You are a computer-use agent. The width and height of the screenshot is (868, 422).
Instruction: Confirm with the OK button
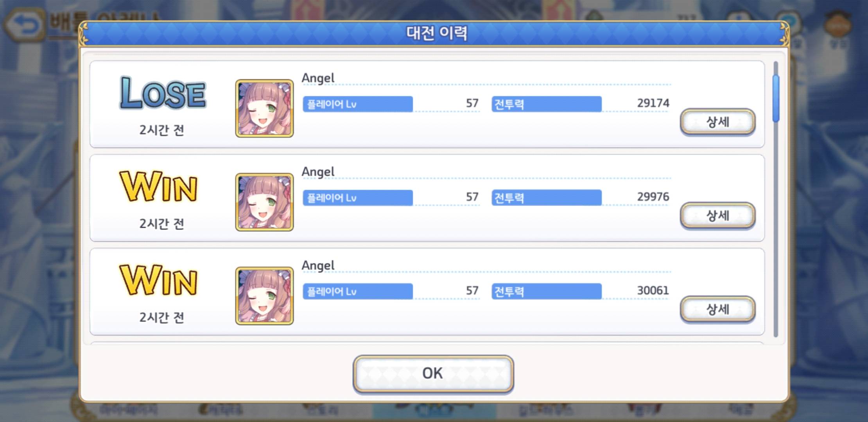433,374
